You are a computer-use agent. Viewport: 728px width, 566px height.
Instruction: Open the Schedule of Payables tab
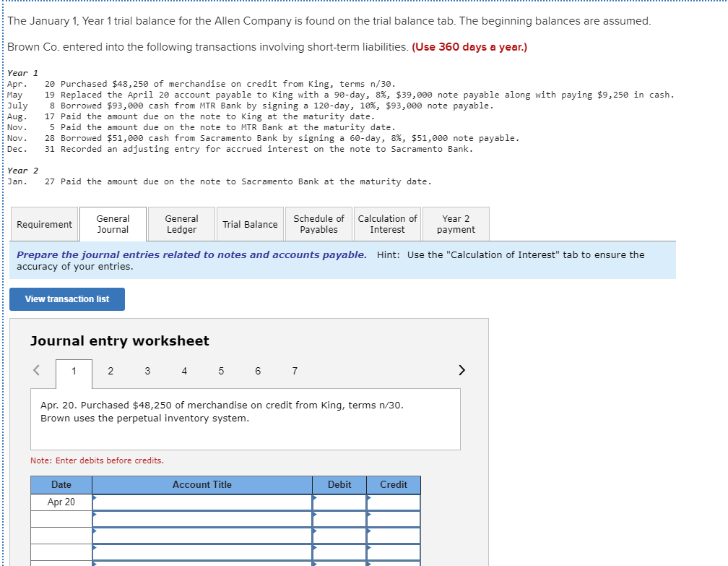coord(319,224)
